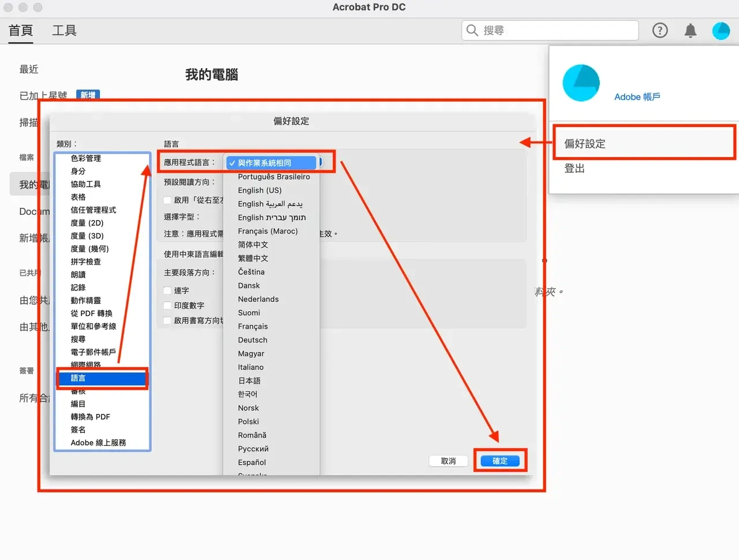This screenshot has width=739, height=560.
Task: Select 最近 in the left sidebar
Action: coord(29,69)
